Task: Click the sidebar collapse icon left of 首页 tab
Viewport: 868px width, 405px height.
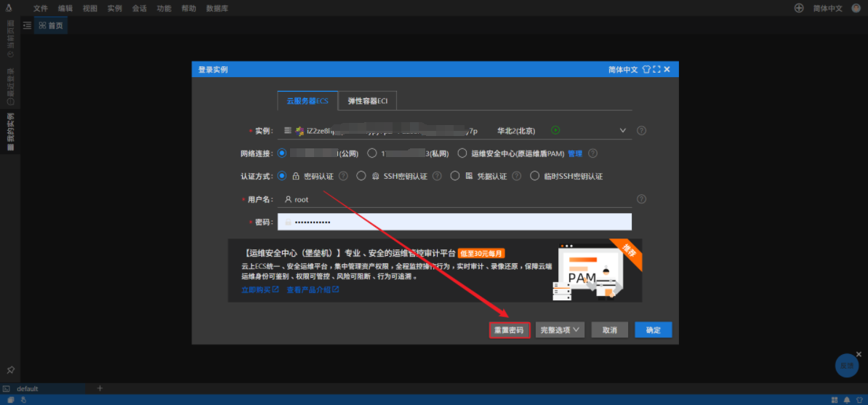Action: (x=27, y=25)
